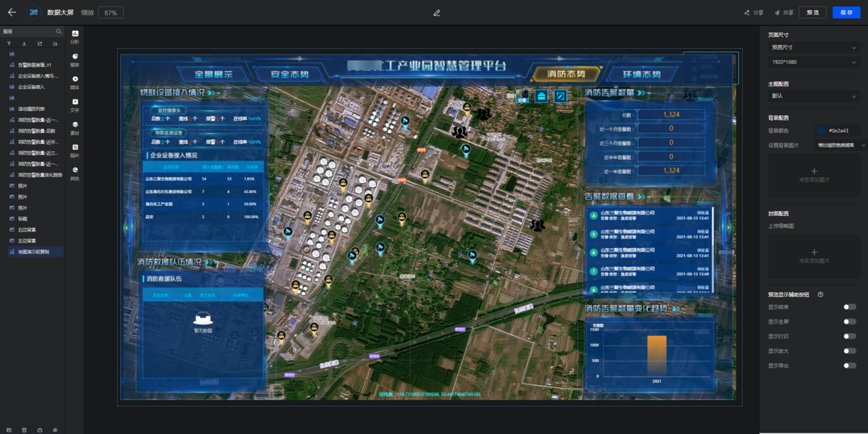Click the lock icon at layer panel bottom

coord(40,430)
